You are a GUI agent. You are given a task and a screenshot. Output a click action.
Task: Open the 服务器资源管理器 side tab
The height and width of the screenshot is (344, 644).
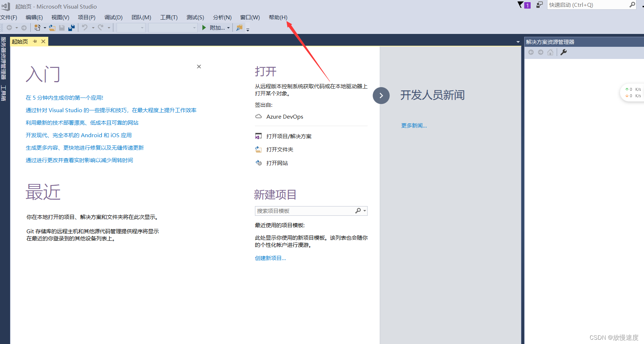click(x=3, y=58)
